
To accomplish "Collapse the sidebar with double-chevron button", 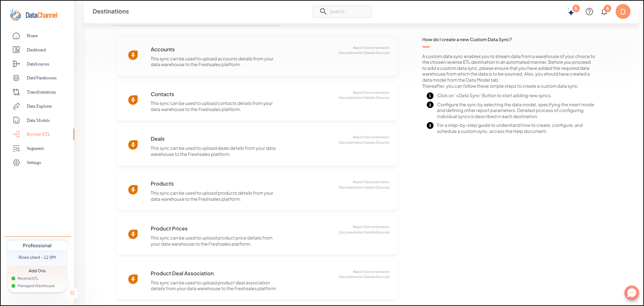I will 72,293.
